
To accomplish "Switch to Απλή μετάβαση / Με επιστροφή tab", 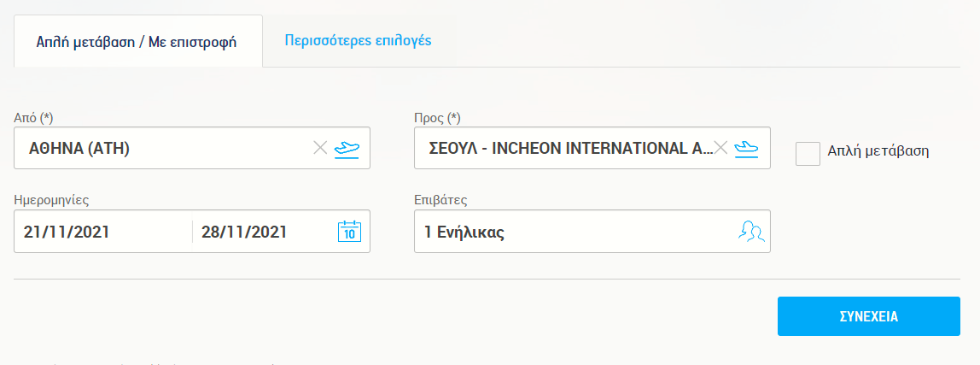I will click(137, 41).
